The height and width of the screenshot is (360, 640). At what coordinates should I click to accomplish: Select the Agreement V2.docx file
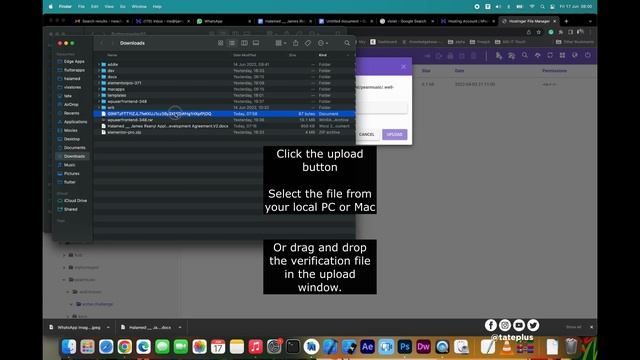224,126
